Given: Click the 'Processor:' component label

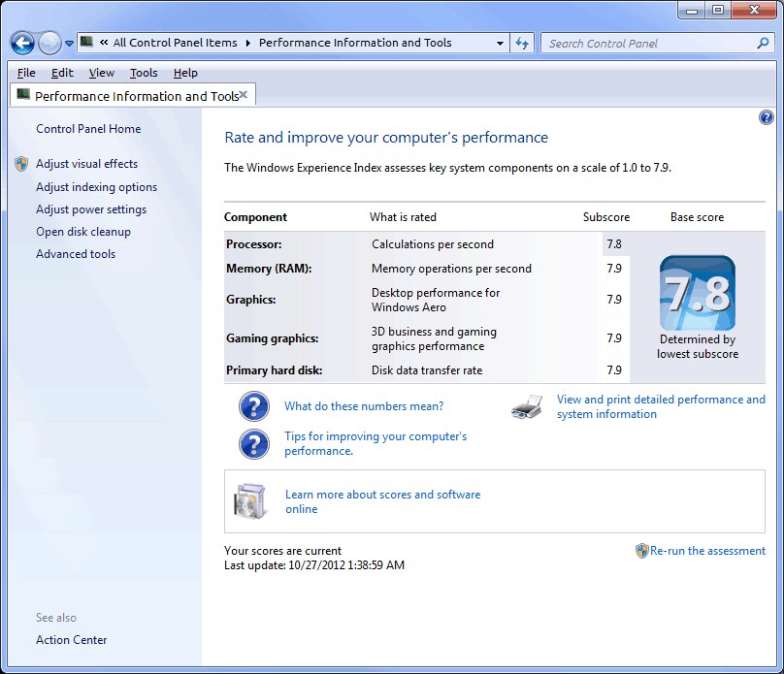Looking at the screenshot, I should (254, 244).
